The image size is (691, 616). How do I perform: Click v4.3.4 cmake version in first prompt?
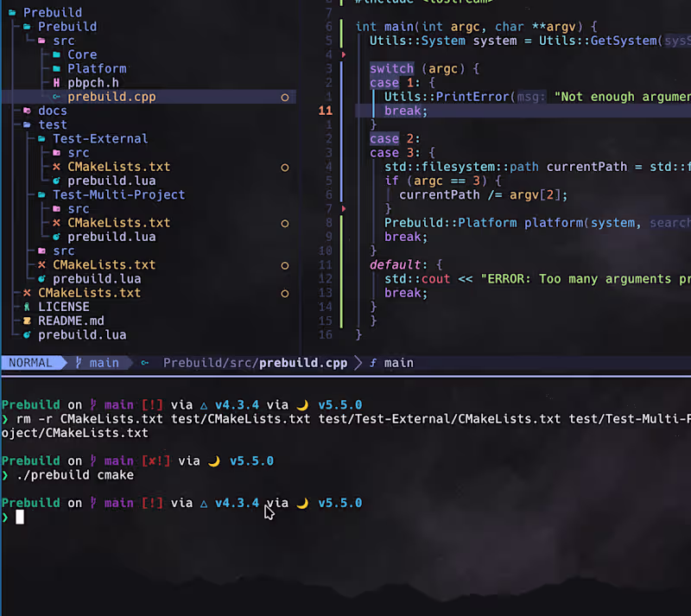(x=237, y=405)
